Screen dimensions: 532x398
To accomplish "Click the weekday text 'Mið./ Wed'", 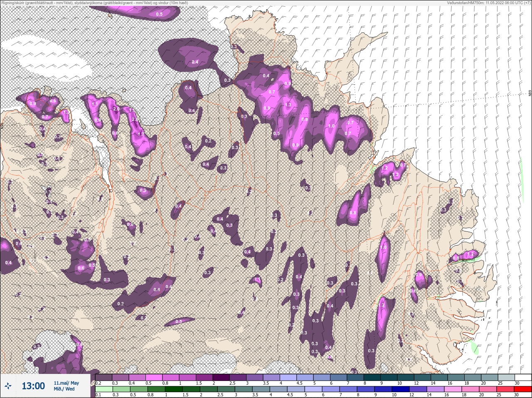I will (64, 389).
